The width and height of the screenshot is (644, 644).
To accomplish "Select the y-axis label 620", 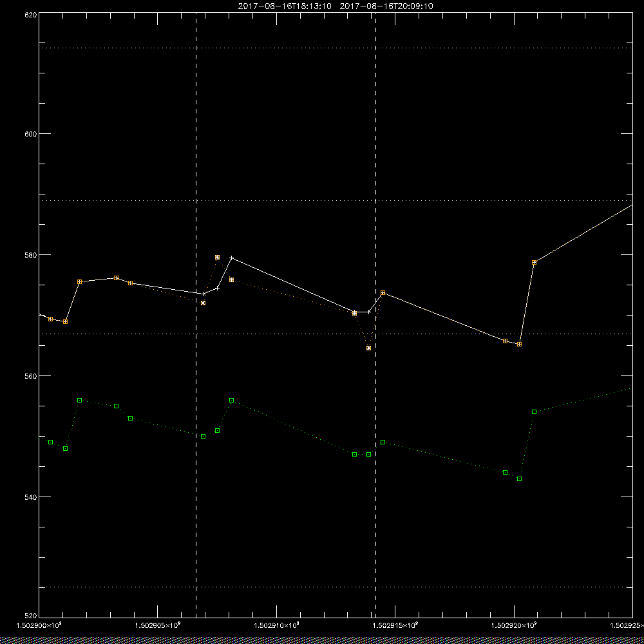I will (x=31, y=14).
